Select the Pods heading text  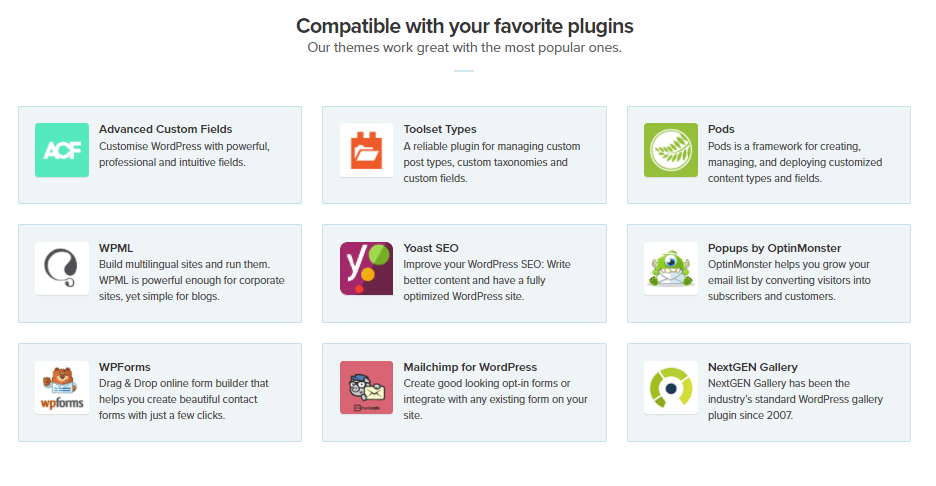(721, 129)
